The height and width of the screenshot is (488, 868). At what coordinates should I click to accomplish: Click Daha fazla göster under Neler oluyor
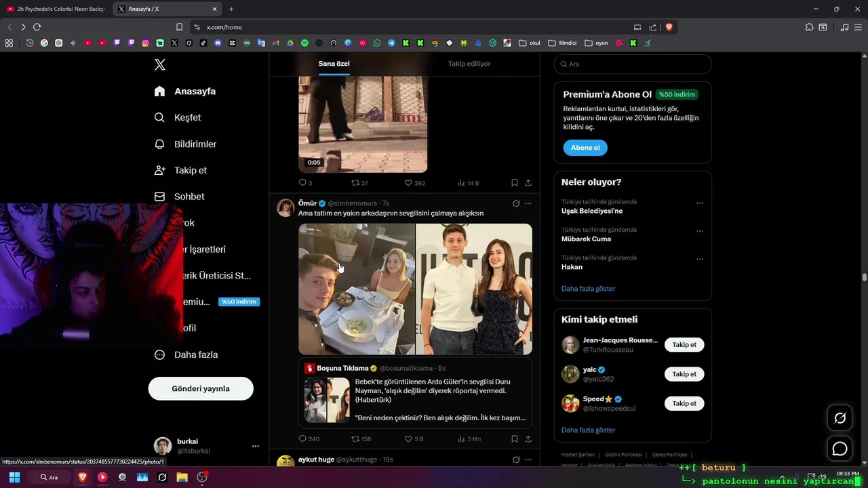(x=589, y=289)
